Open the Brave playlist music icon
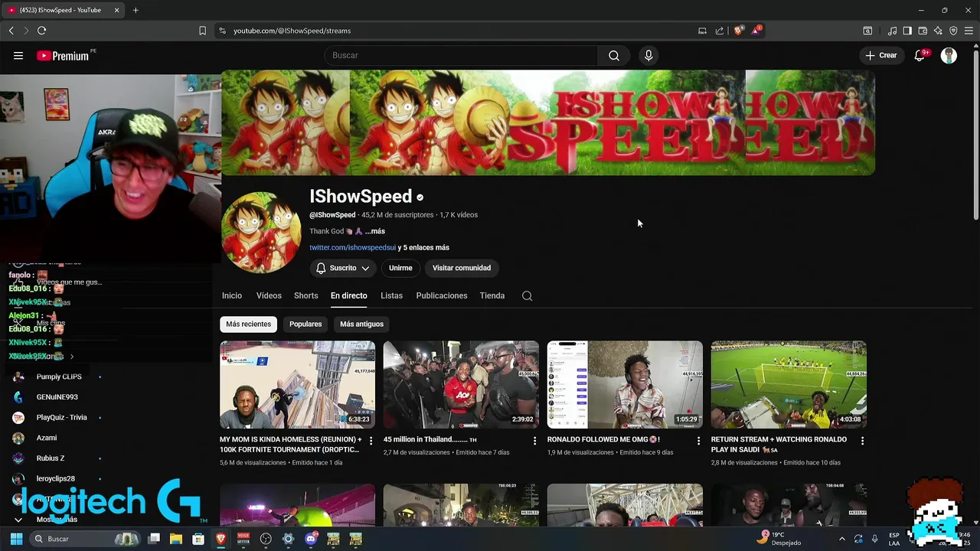Viewport: 980px width, 551px height. tap(892, 31)
